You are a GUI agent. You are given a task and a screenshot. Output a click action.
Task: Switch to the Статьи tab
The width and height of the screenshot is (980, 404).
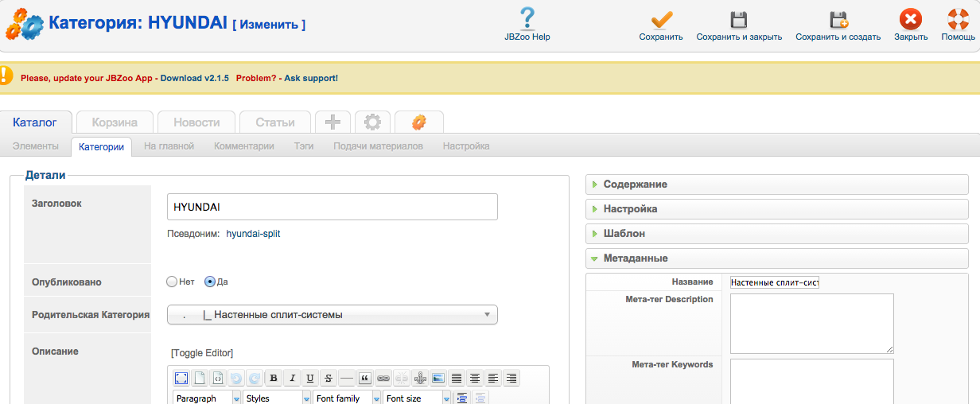click(x=275, y=122)
